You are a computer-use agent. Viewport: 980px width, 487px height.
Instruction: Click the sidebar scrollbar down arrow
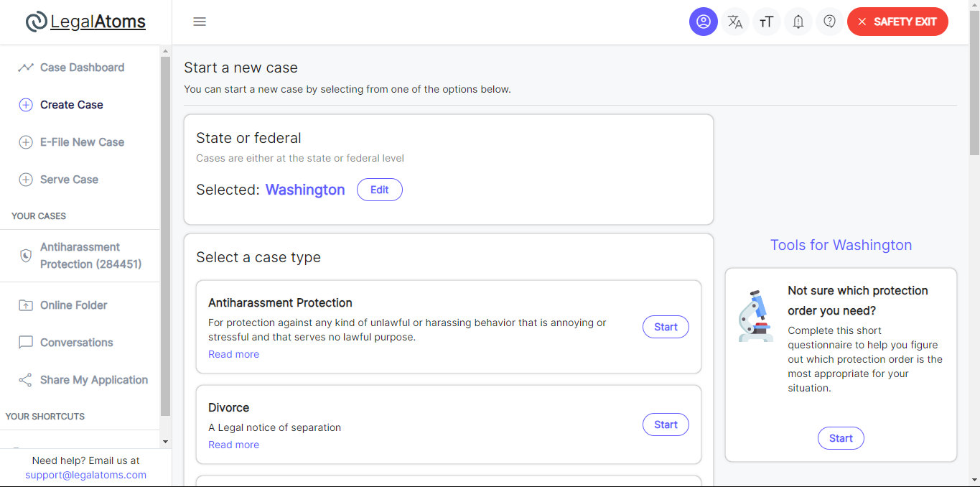[165, 442]
